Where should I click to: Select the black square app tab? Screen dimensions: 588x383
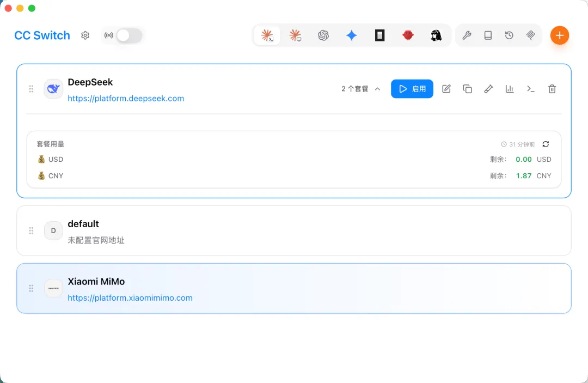379,35
